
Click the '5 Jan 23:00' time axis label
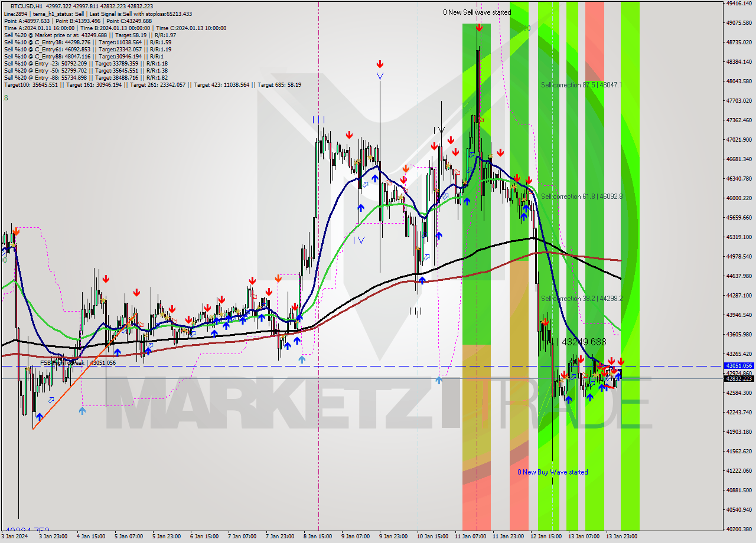click(x=166, y=537)
